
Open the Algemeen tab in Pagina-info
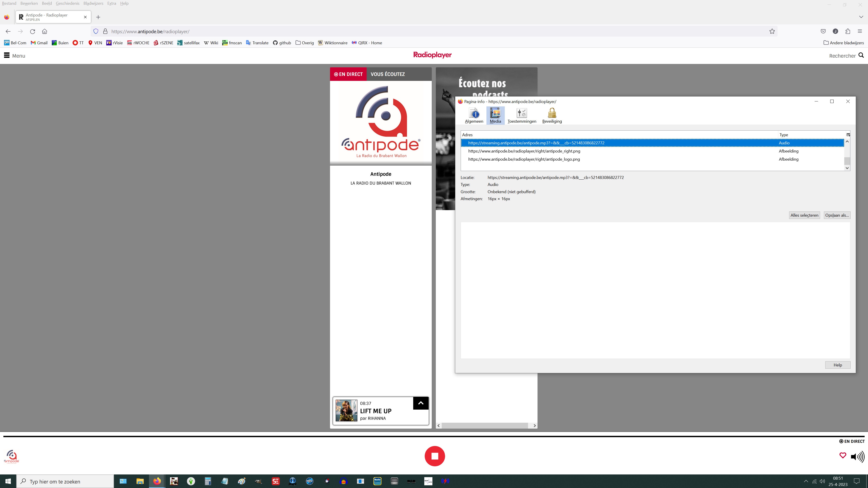pos(474,115)
